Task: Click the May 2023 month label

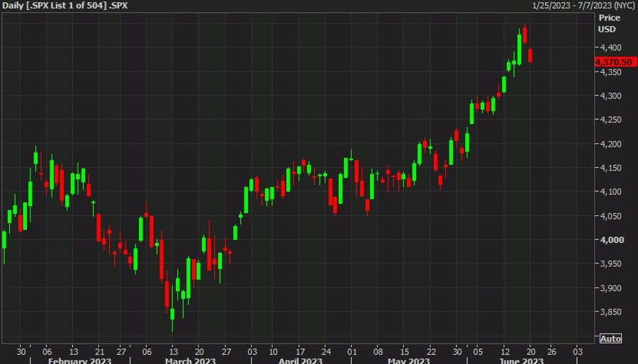Action: coord(410,360)
